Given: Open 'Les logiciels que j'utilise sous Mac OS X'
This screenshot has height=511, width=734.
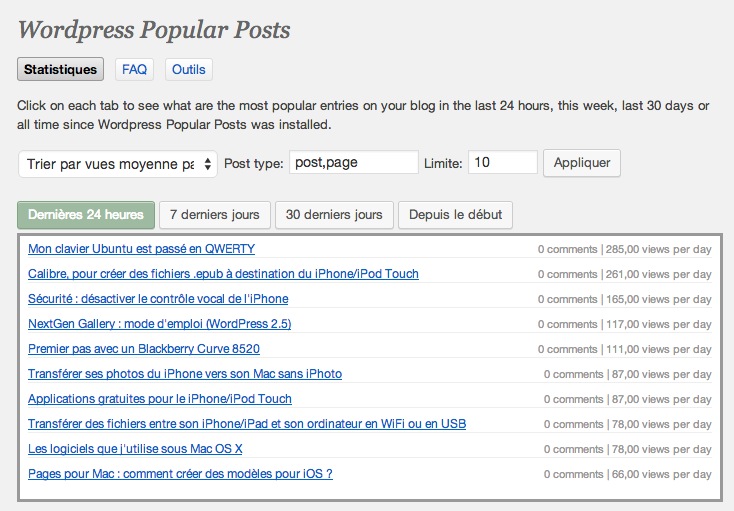Looking at the screenshot, I should coord(135,448).
